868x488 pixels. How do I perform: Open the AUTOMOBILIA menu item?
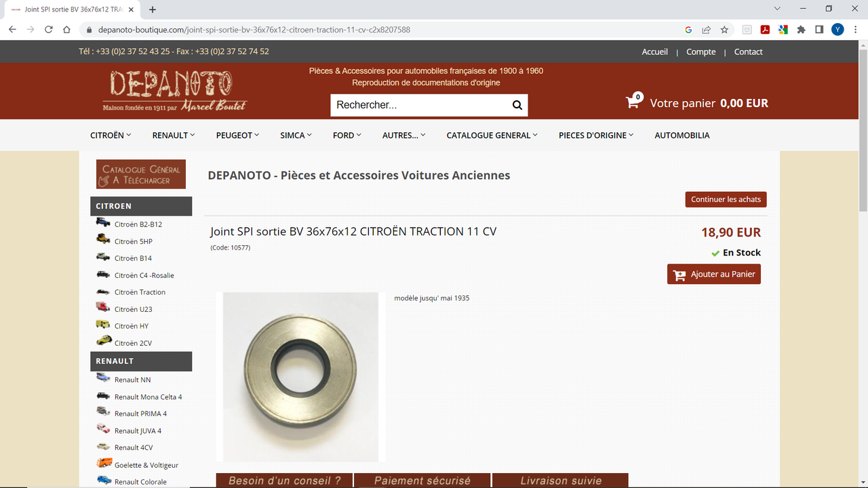click(682, 136)
